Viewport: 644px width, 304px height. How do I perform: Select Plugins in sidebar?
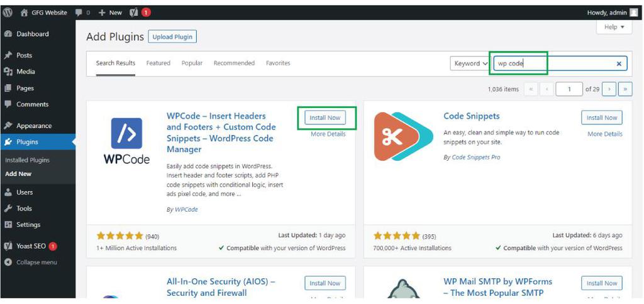(x=38, y=142)
